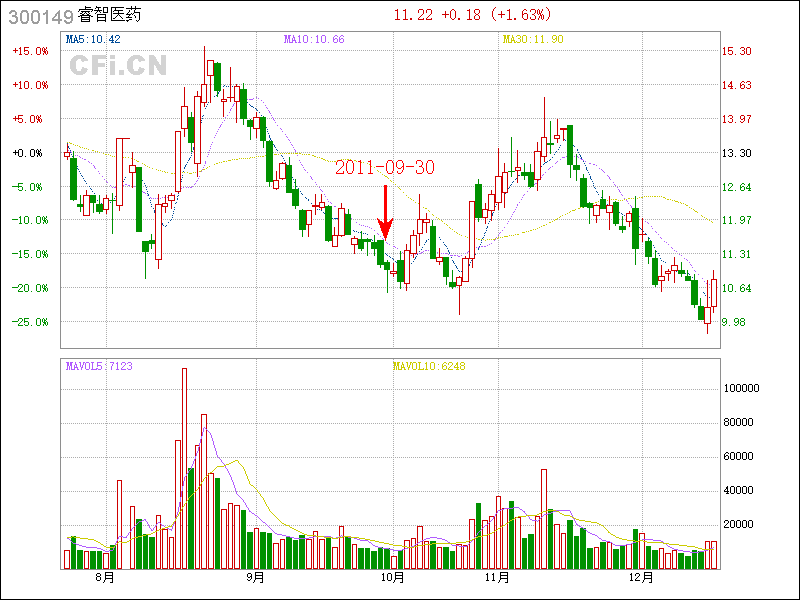
Task: Click the CFi.CN watermark logo
Action: 117,65
